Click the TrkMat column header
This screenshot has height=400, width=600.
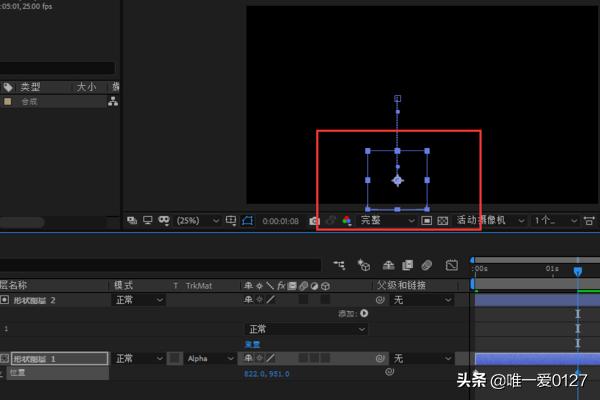[x=199, y=286]
